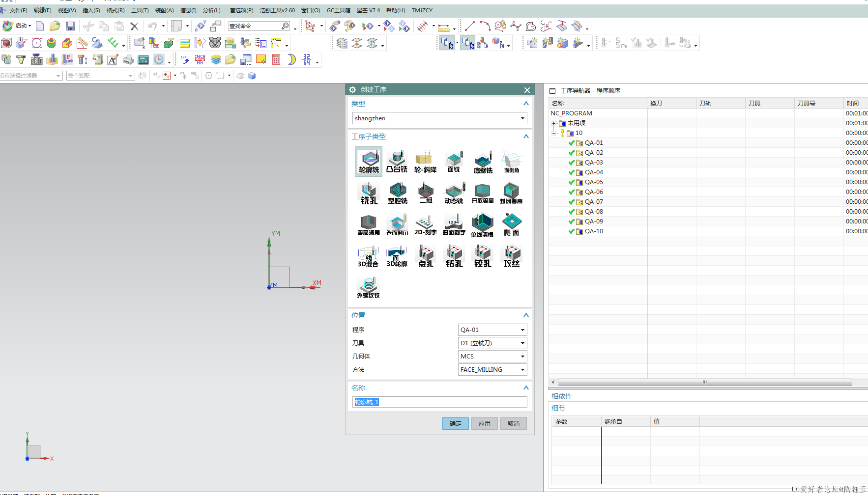This screenshot has height=495, width=868.
Task: Select the 凸台铣 operation subtype
Action: coord(397,162)
